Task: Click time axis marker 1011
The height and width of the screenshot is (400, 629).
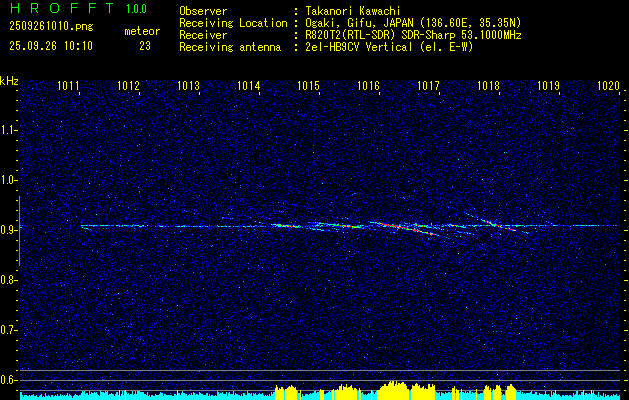Action: coord(68,85)
